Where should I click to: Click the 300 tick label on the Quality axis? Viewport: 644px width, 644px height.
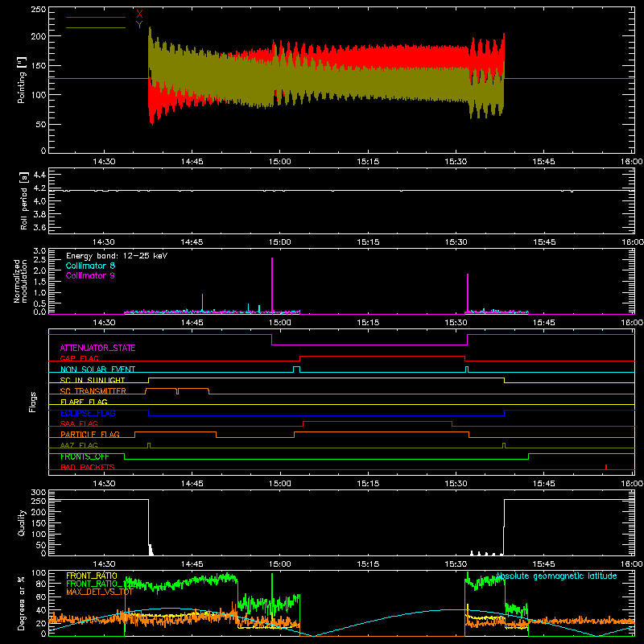[39, 493]
